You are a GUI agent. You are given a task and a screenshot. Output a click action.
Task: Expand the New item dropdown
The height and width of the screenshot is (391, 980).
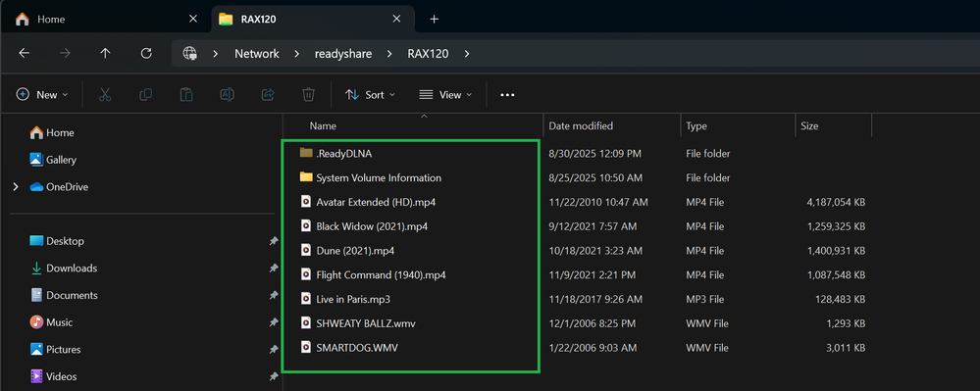click(42, 95)
